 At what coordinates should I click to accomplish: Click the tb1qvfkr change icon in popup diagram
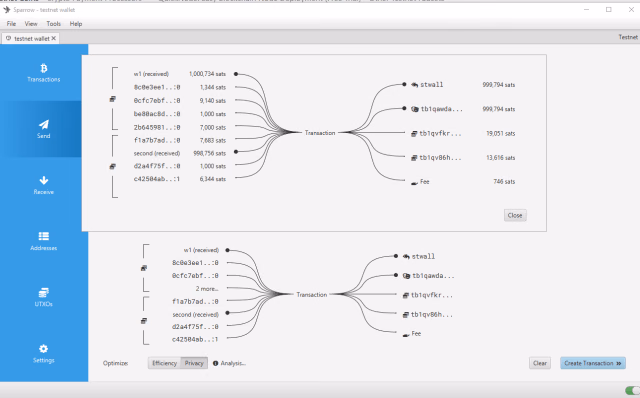414,133
